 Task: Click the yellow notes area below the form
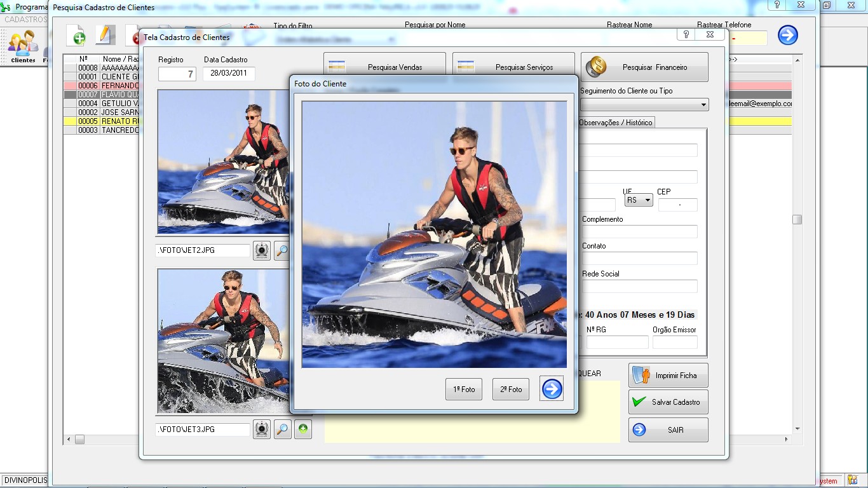coord(472,412)
